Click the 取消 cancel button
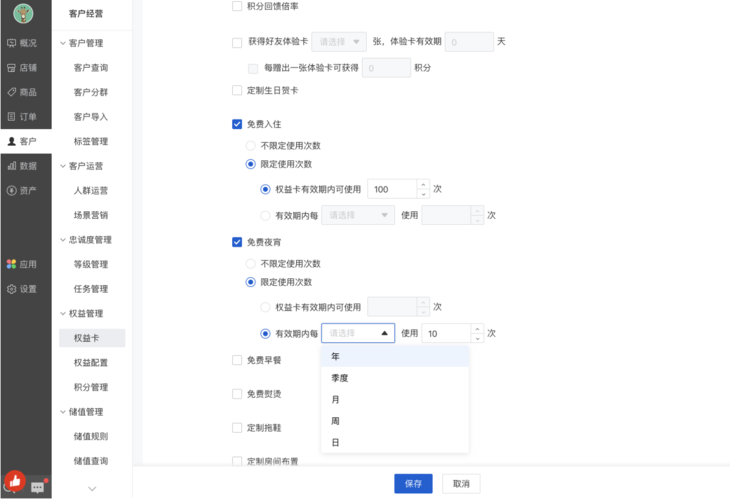This screenshot has width=730, height=499. [461, 483]
